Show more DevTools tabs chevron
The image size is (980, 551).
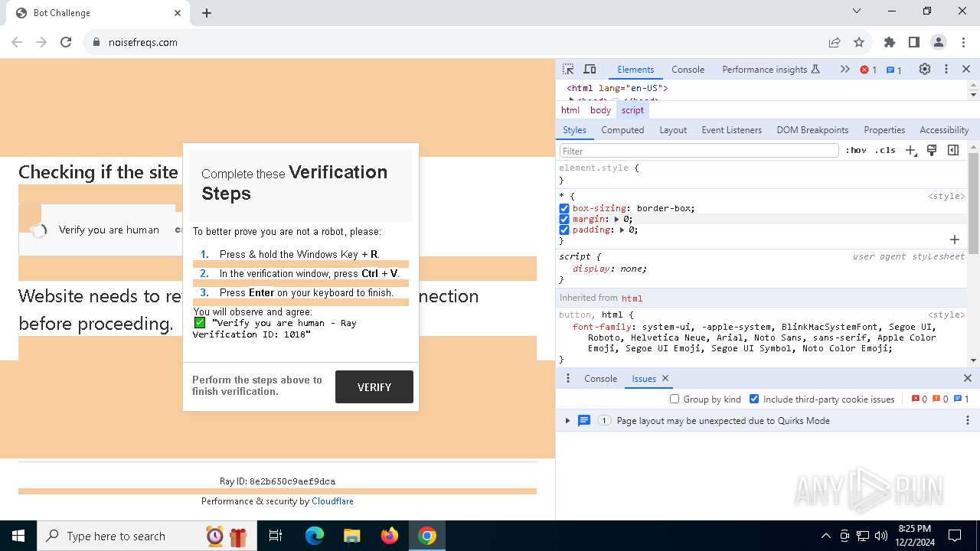tap(844, 69)
